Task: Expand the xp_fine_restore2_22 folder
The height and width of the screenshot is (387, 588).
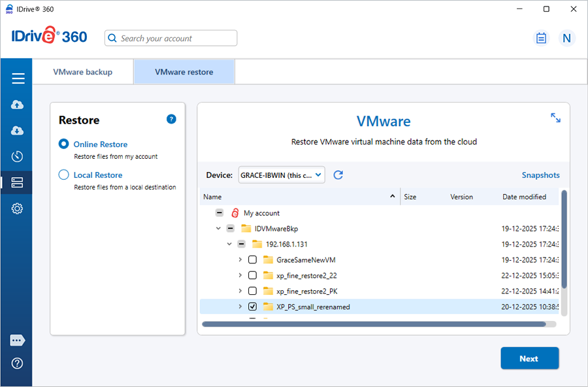Action: pyautogui.click(x=240, y=275)
